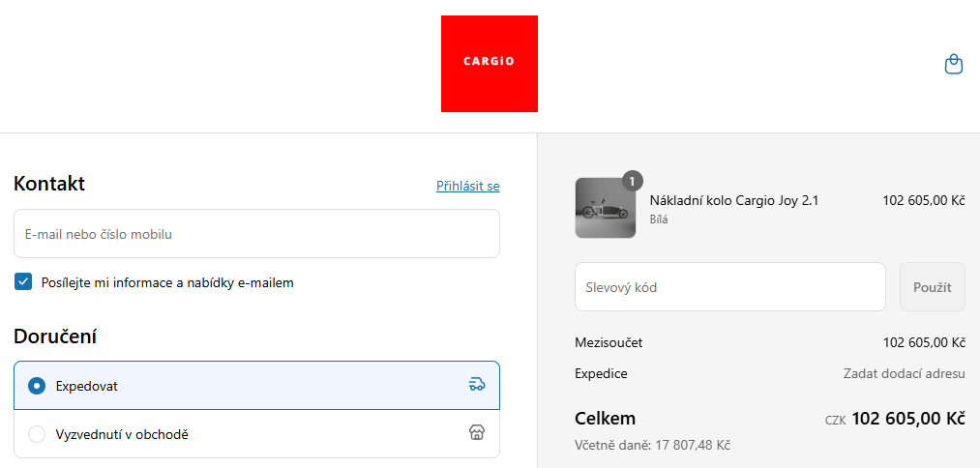Open the cargo bike product thumbnail
980x468 pixels.
tap(605, 208)
